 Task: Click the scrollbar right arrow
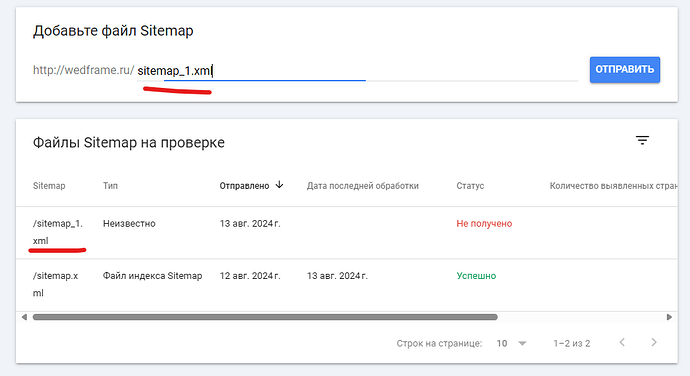(x=669, y=317)
